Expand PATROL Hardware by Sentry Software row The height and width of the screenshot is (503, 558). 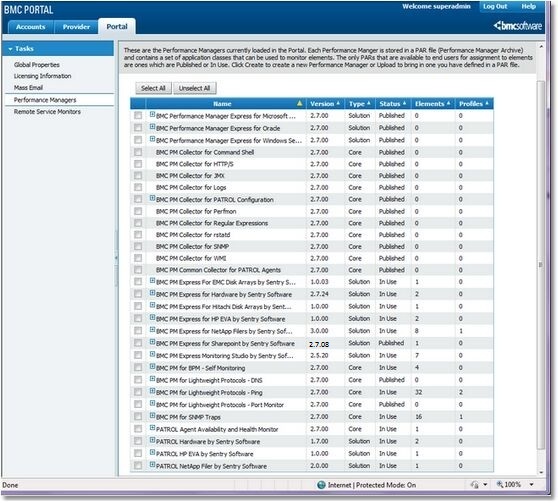(152, 440)
